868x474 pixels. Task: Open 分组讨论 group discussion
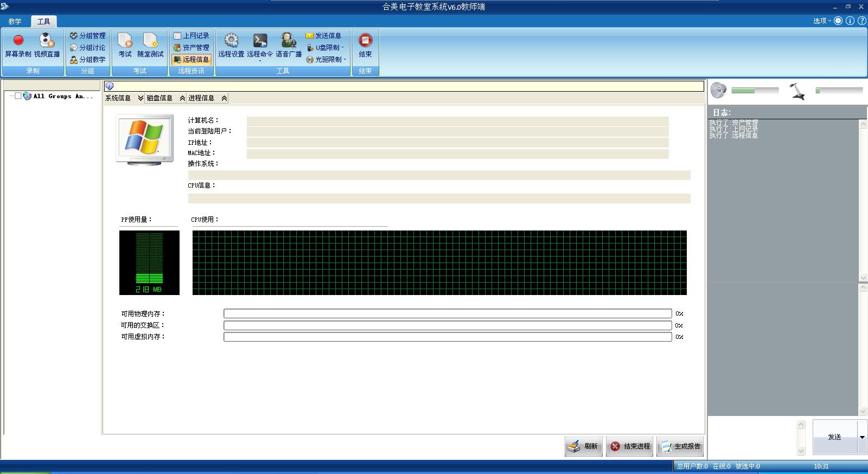click(88, 48)
